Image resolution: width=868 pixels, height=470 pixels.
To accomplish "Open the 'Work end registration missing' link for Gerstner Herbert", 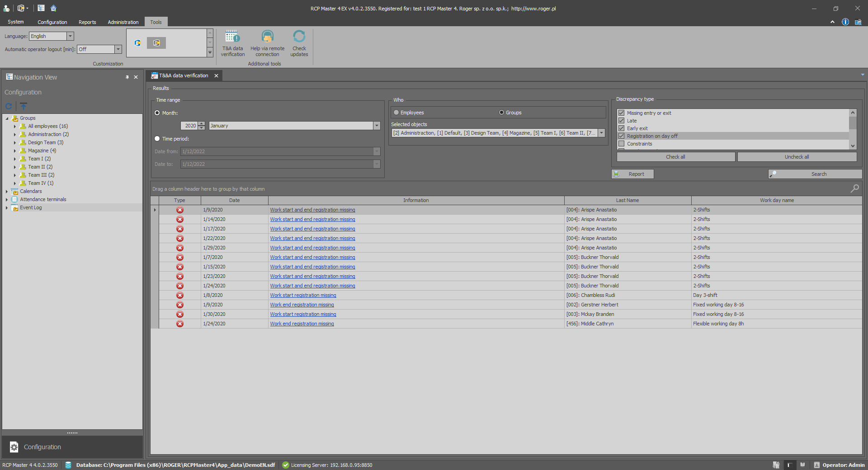I will (302, 305).
